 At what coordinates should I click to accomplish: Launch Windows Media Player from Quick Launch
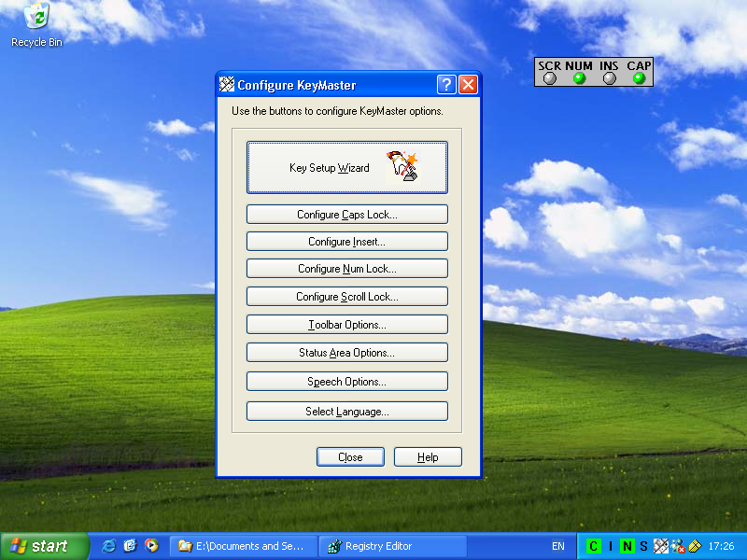[151, 546]
